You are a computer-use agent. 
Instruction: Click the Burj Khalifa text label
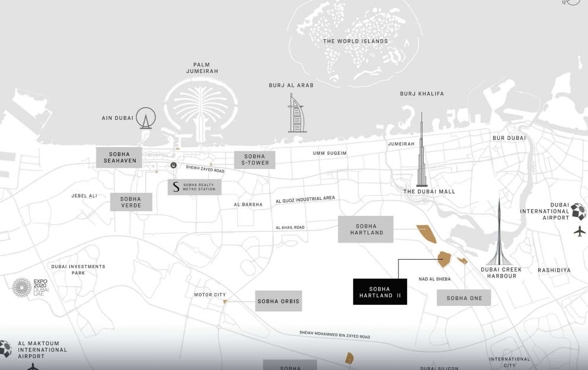[x=422, y=94]
